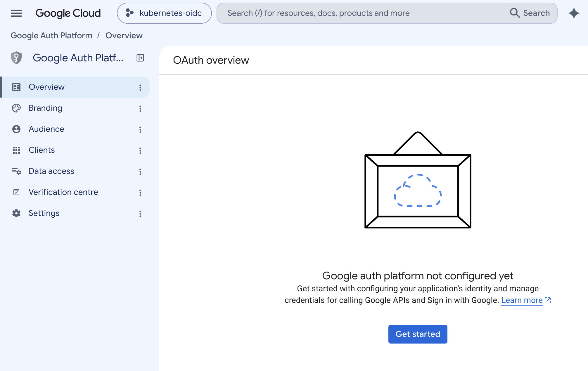This screenshot has width=588, height=371.
Task: Click the 'not configured yet' heading
Action: pyautogui.click(x=418, y=275)
